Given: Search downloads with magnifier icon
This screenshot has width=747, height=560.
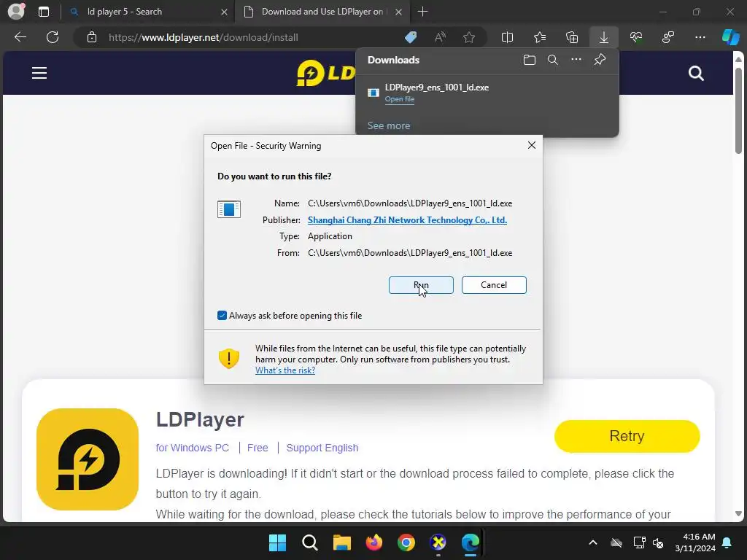Looking at the screenshot, I should tap(553, 60).
